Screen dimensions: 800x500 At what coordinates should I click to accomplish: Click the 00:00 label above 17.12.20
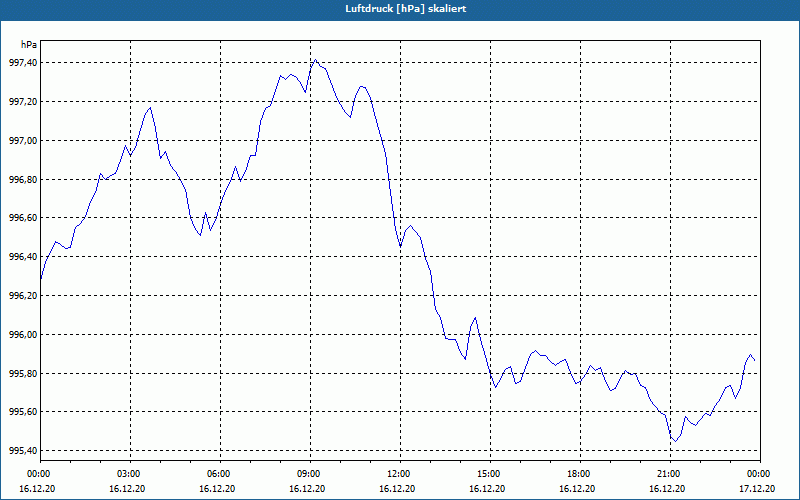760,474
